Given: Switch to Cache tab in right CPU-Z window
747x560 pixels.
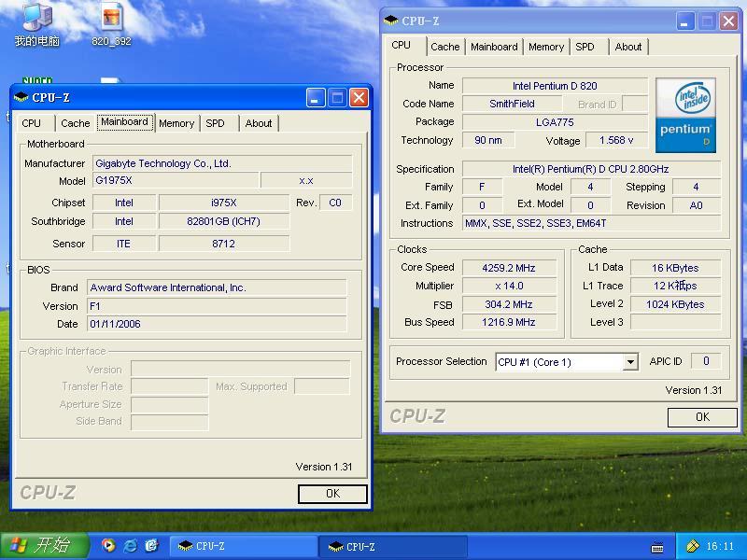Looking at the screenshot, I should tap(445, 47).
